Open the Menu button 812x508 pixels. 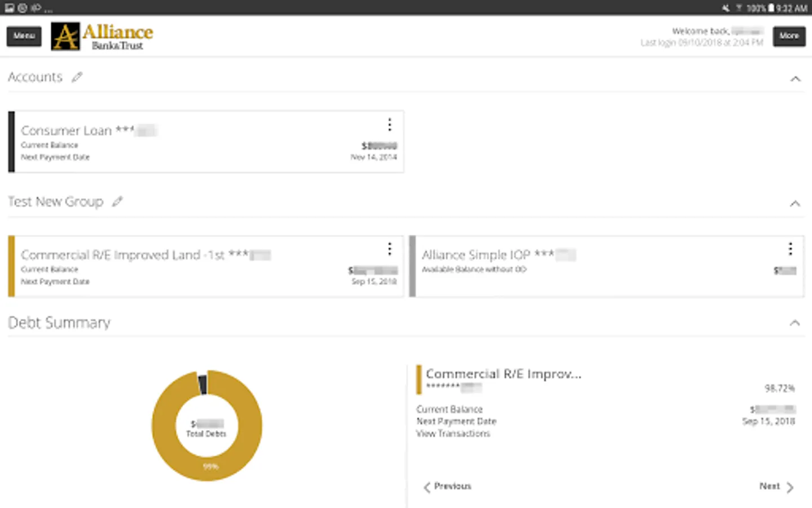pos(24,36)
